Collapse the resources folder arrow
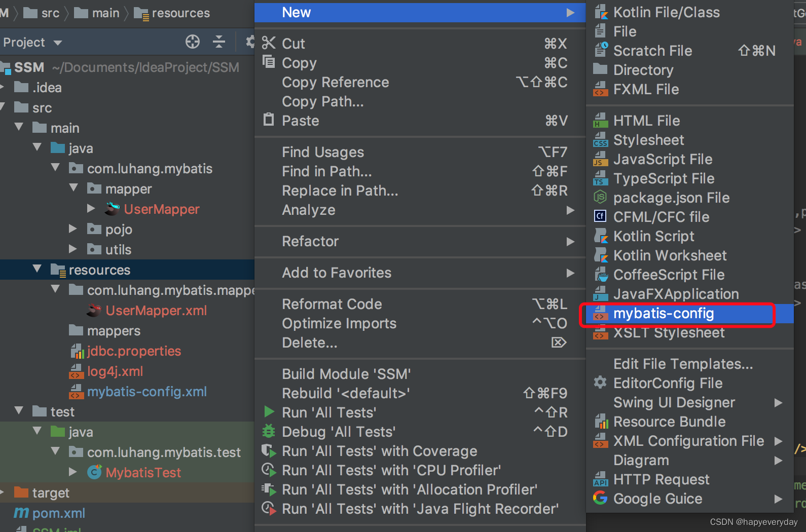Viewport: 806px width, 532px height. coord(37,269)
